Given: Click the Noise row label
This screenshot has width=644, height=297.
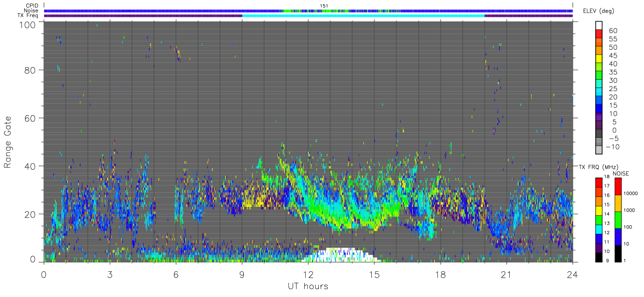Looking at the screenshot, I should (x=32, y=10).
